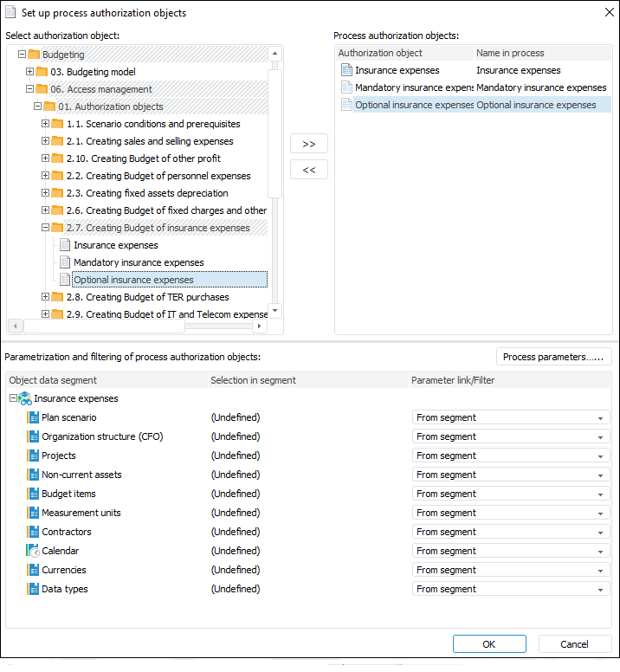The height and width of the screenshot is (672, 620).
Task: Collapse the Insurance expenses segment group
Action: click(x=13, y=398)
